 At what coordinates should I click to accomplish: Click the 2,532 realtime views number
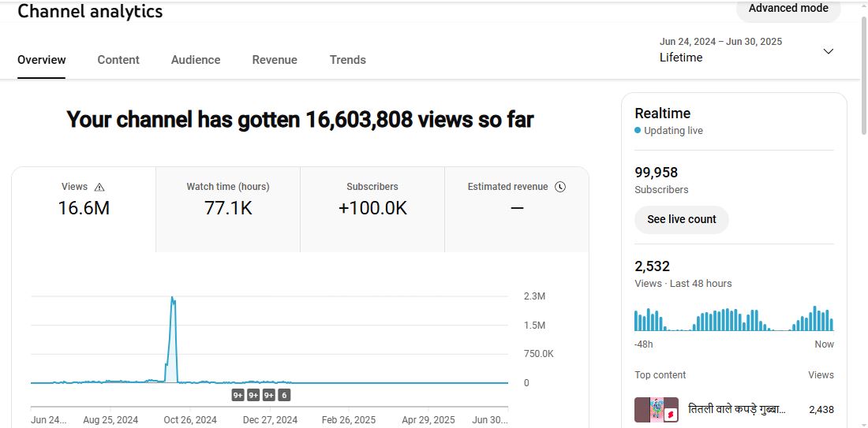coord(652,266)
